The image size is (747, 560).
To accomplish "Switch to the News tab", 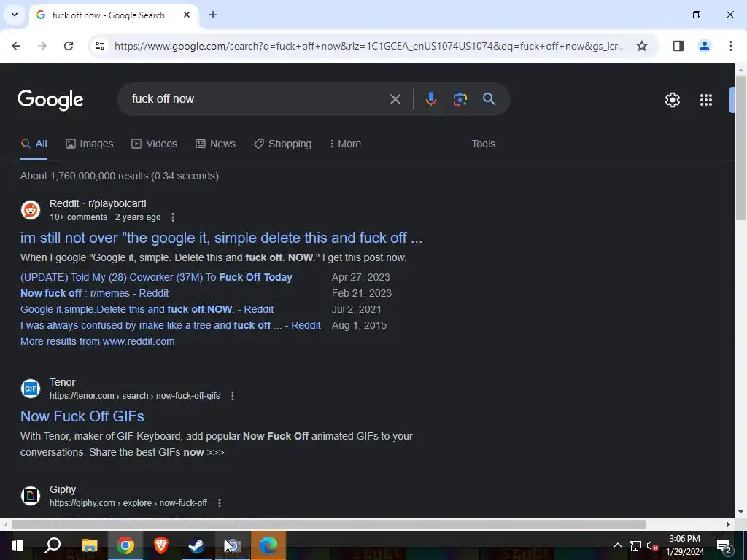I will [216, 144].
